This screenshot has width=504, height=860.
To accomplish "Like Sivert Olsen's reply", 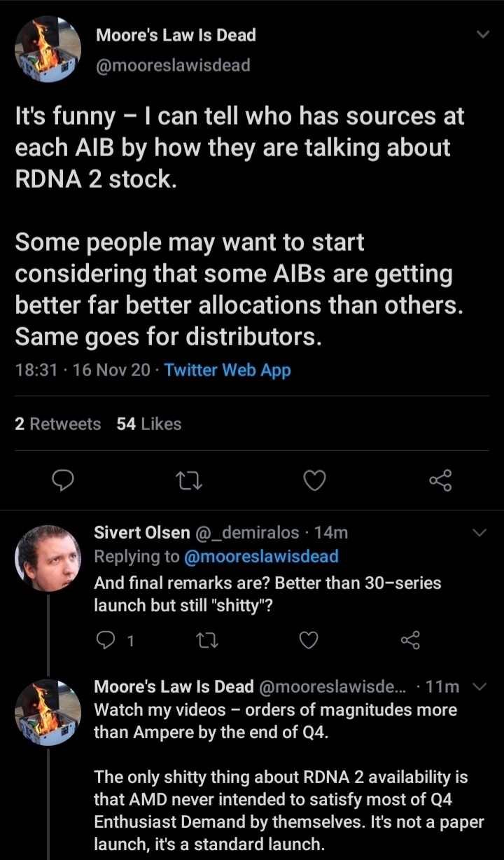I will 308,639.
